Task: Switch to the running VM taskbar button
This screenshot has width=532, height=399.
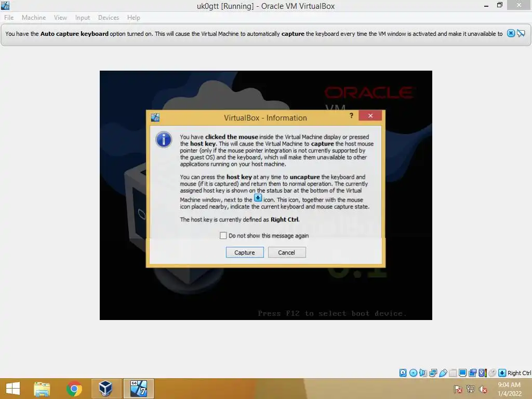Action: (x=138, y=389)
